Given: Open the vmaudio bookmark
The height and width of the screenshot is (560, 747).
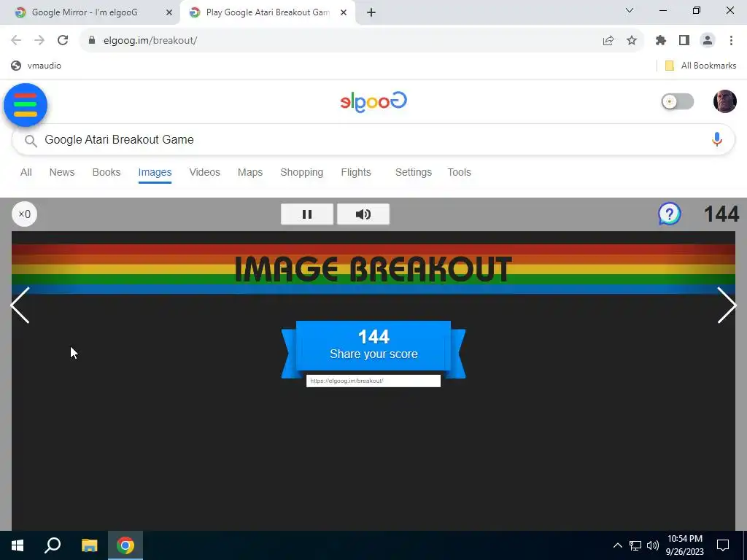Looking at the screenshot, I should pyautogui.click(x=36, y=66).
